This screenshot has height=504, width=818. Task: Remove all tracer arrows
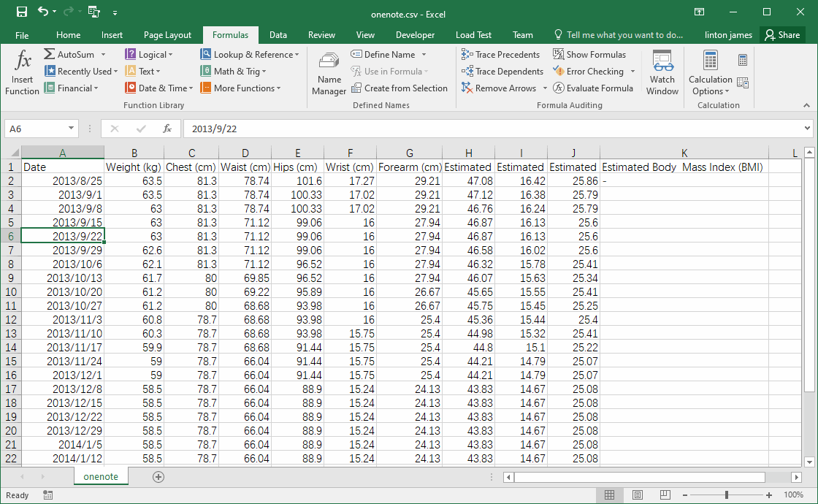click(x=499, y=88)
